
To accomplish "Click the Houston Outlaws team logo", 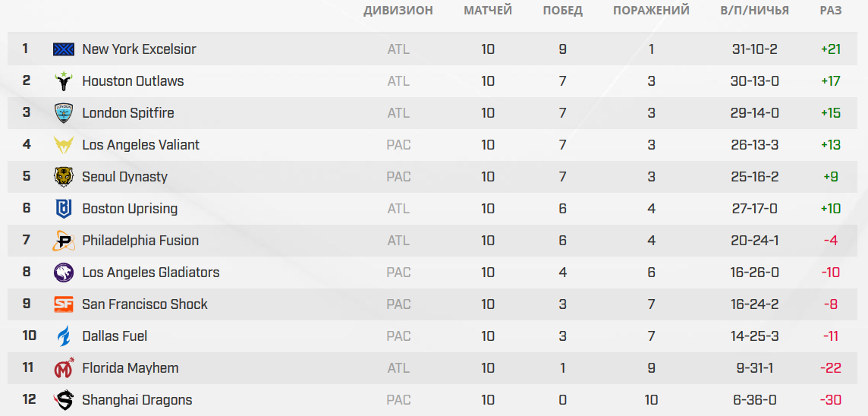I will (x=64, y=81).
